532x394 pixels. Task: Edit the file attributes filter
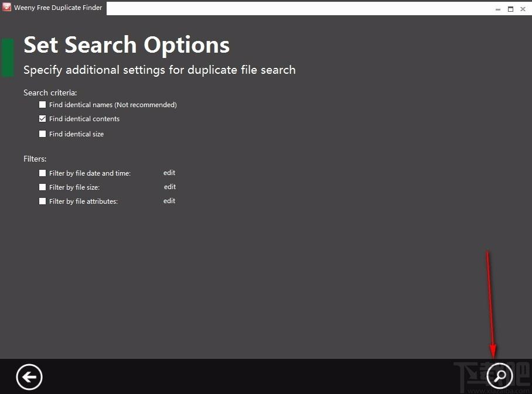tap(169, 201)
